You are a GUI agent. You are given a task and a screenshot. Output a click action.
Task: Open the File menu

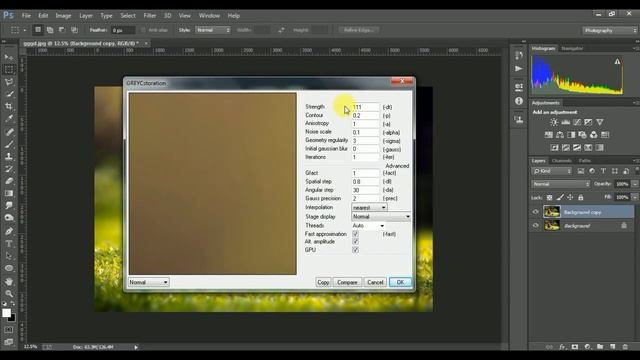coord(27,16)
